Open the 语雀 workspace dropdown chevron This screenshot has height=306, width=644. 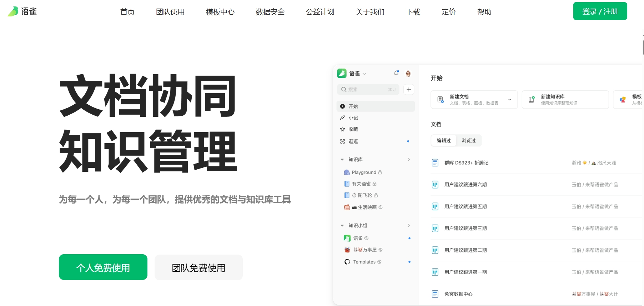(364, 74)
